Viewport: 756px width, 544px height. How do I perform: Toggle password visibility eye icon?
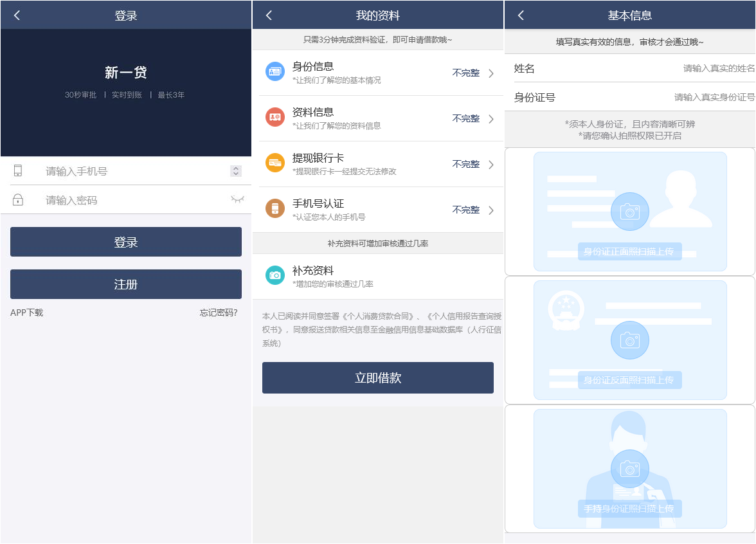tap(237, 199)
